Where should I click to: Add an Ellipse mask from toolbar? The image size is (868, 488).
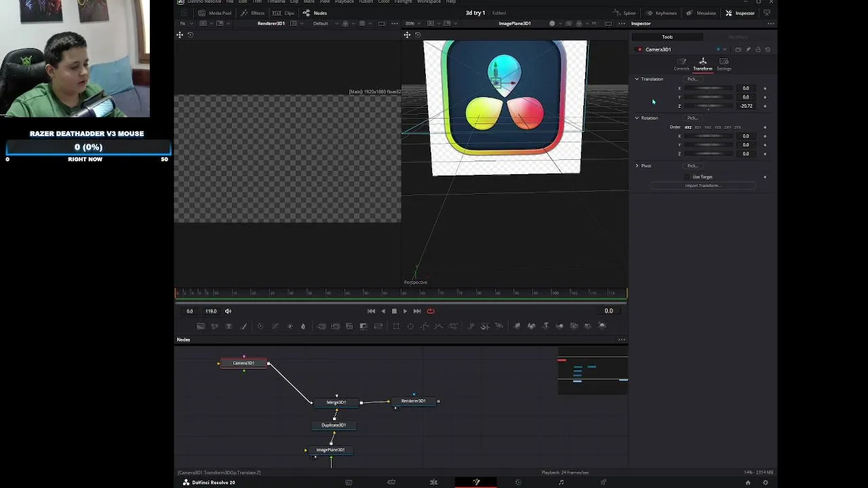coord(410,326)
